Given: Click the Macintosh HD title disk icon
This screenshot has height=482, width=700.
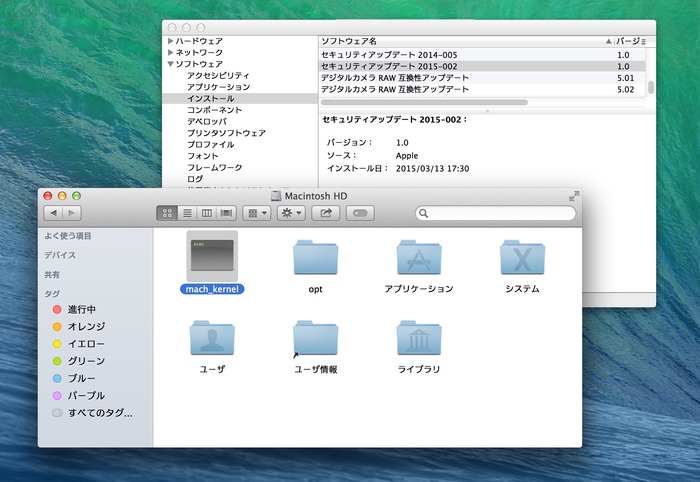Looking at the screenshot, I should coord(276,196).
